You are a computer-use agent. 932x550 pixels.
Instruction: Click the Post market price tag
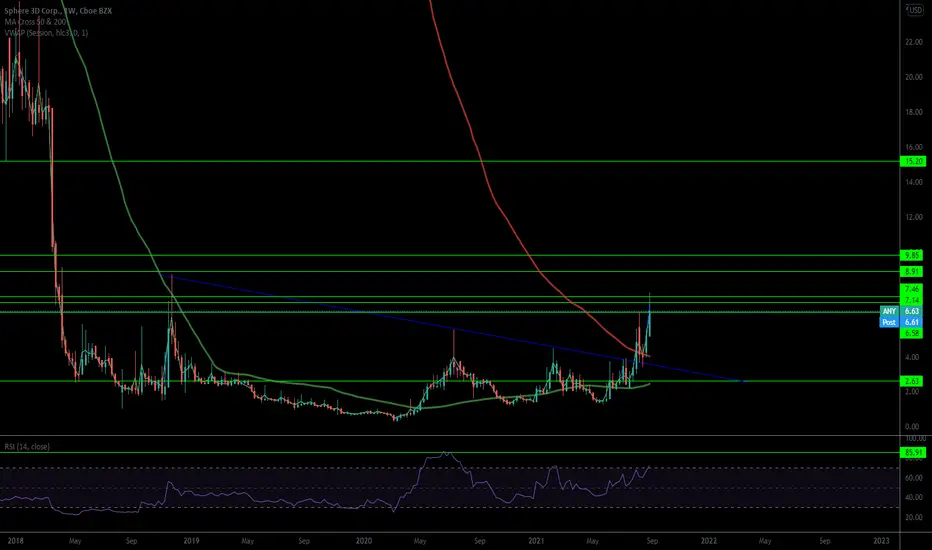tap(889, 322)
